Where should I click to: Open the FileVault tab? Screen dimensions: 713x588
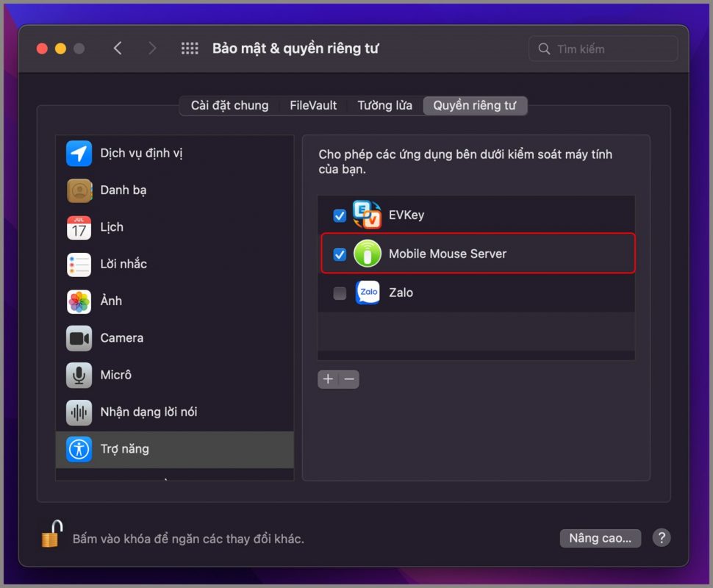(x=313, y=106)
